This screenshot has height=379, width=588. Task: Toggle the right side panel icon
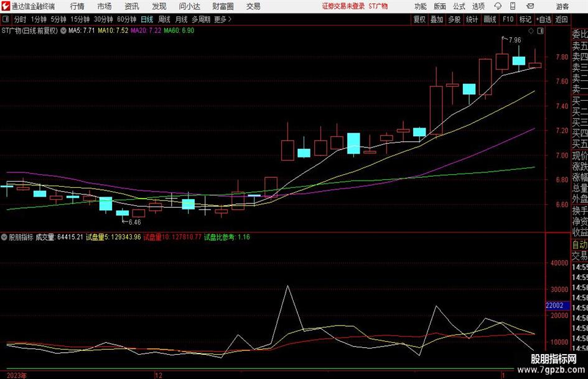[x=540, y=31]
